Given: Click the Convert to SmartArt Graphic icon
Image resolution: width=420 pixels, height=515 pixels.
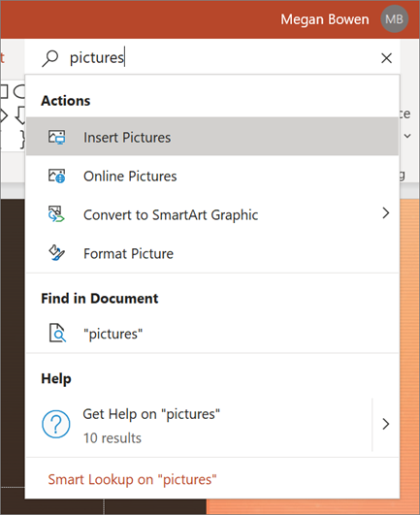Looking at the screenshot, I should pos(56,214).
